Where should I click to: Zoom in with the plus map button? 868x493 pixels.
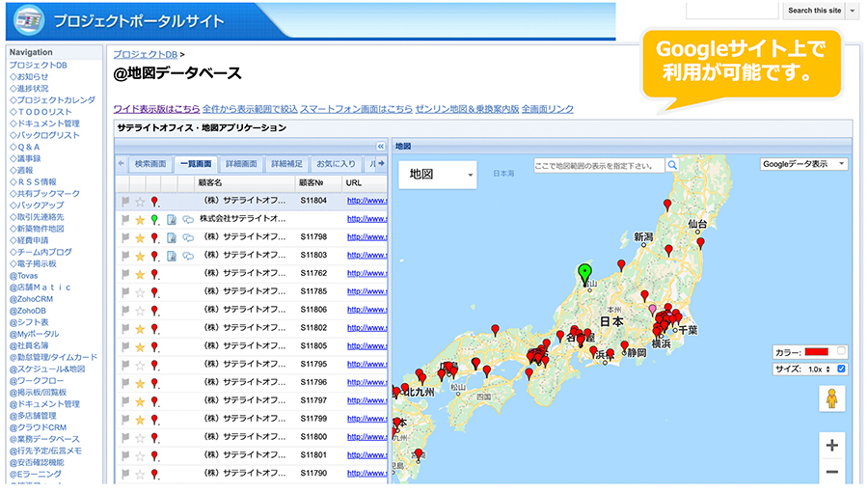coord(831,446)
